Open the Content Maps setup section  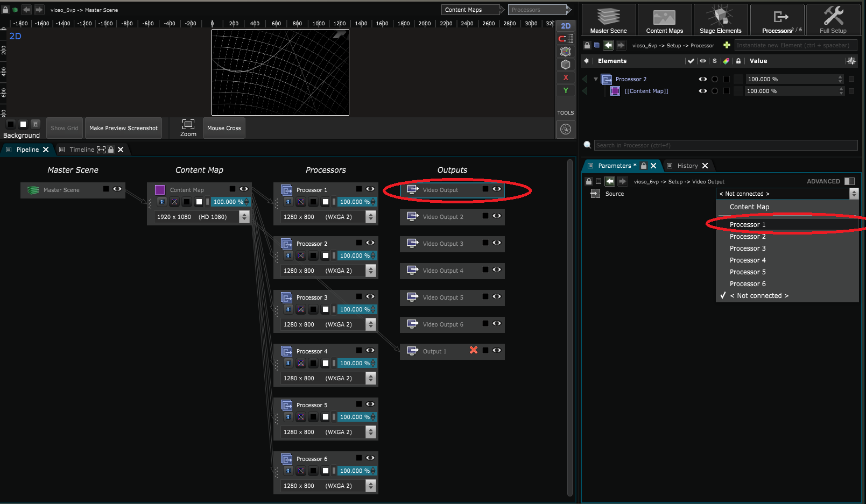[665, 20]
